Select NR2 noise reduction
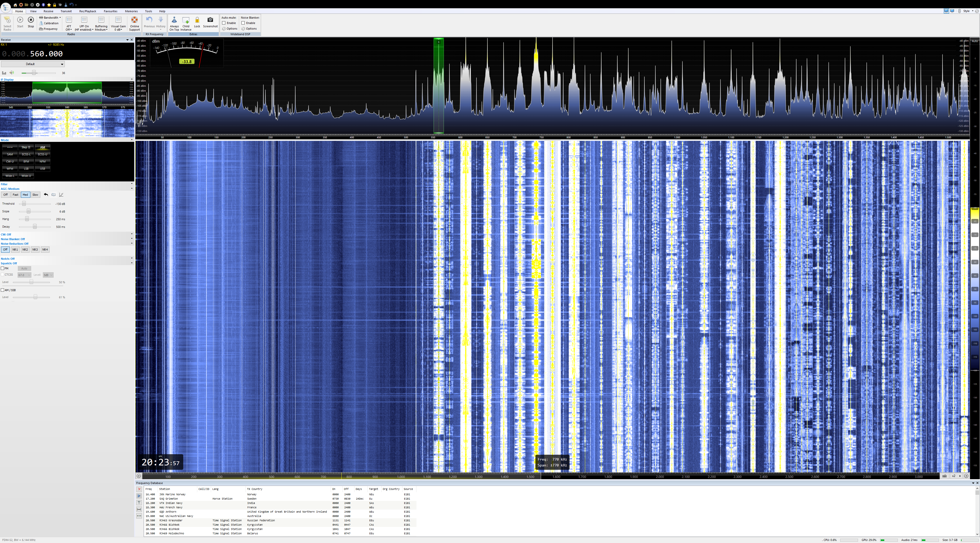The width and height of the screenshot is (980, 543). point(25,250)
